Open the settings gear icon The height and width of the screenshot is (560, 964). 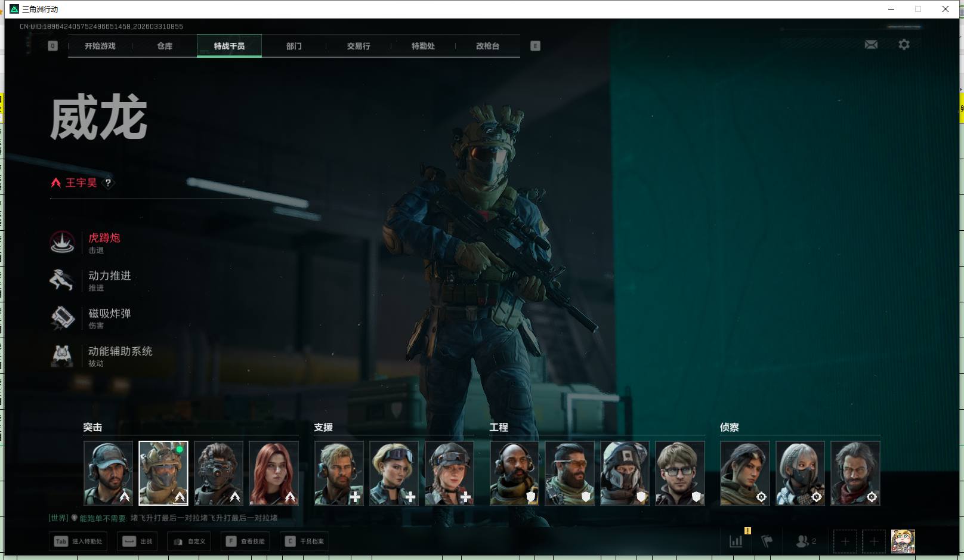904,45
